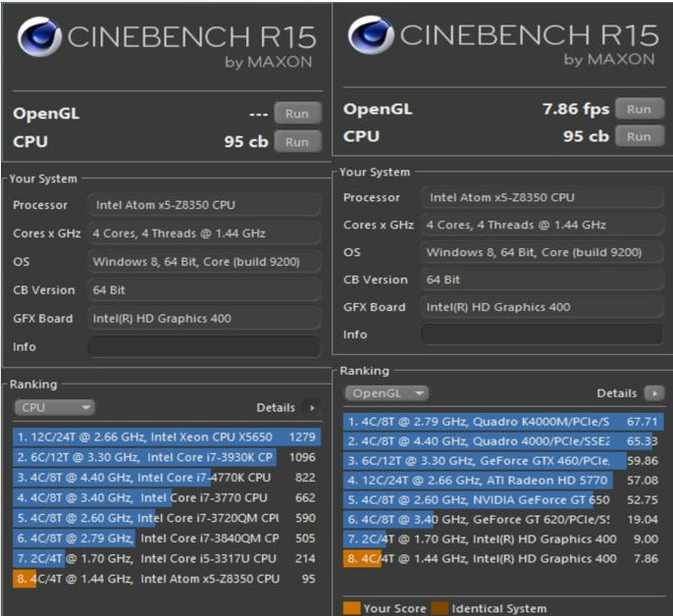Select HD Graphics 400 row scoring 9.00
The image size is (673, 616).
click(503, 539)
